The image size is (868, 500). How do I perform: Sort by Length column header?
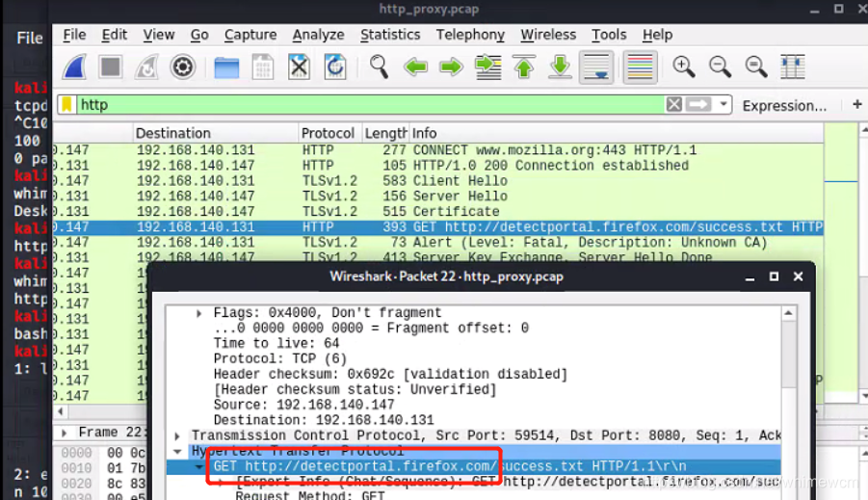[385, 133]
